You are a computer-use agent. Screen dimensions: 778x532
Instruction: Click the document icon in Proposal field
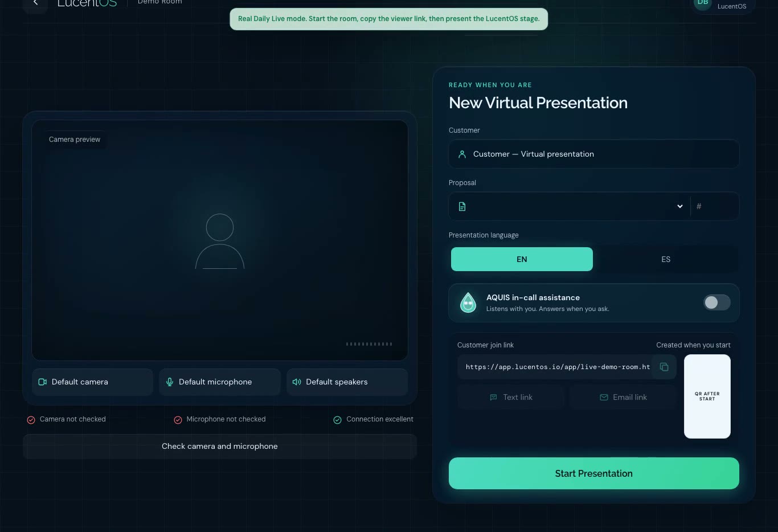[x=462, y=207]
